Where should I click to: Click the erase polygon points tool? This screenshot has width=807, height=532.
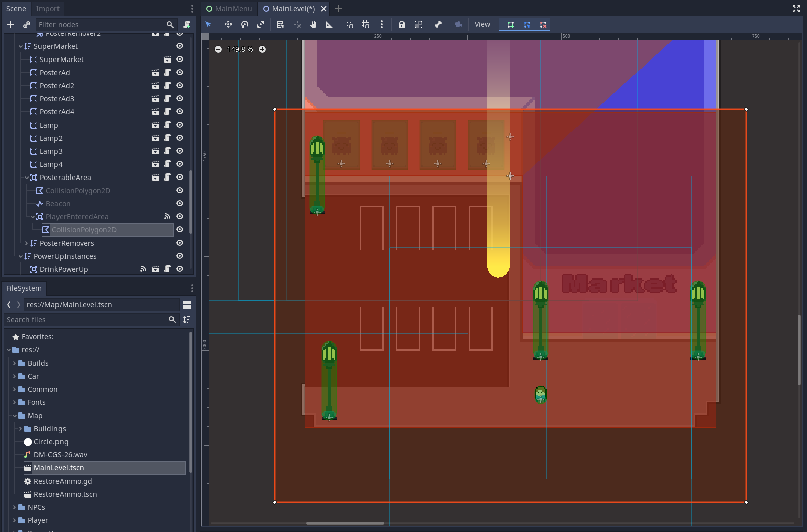[x=543, y=24]
